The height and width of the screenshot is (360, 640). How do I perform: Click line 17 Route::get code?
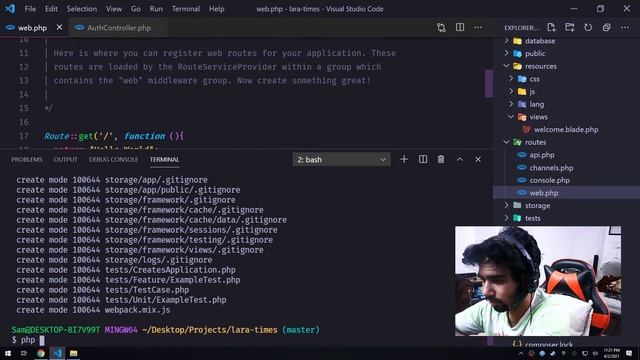pyautogui.click(x=114, y=136)
